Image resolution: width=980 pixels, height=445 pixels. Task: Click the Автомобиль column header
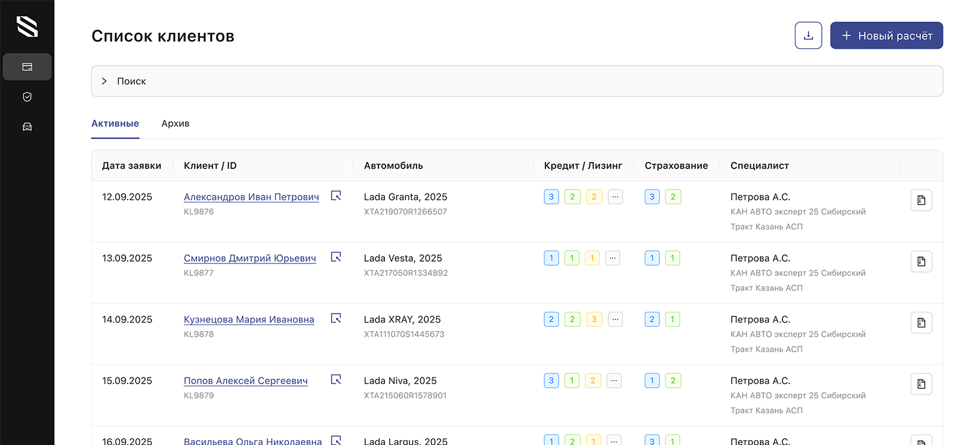393,165
